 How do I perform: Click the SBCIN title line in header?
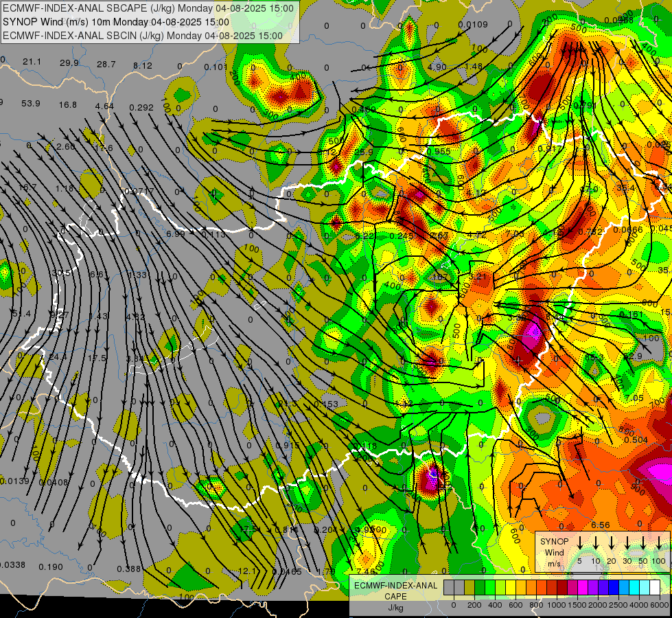143,36
